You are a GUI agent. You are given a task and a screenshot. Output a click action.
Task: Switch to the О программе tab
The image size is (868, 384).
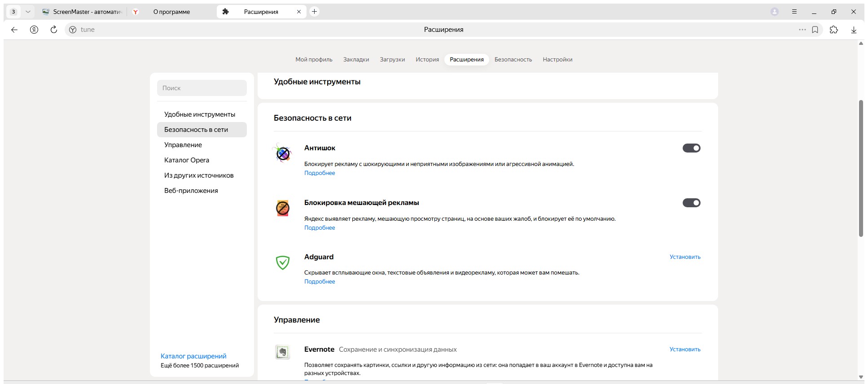(171, 12)
